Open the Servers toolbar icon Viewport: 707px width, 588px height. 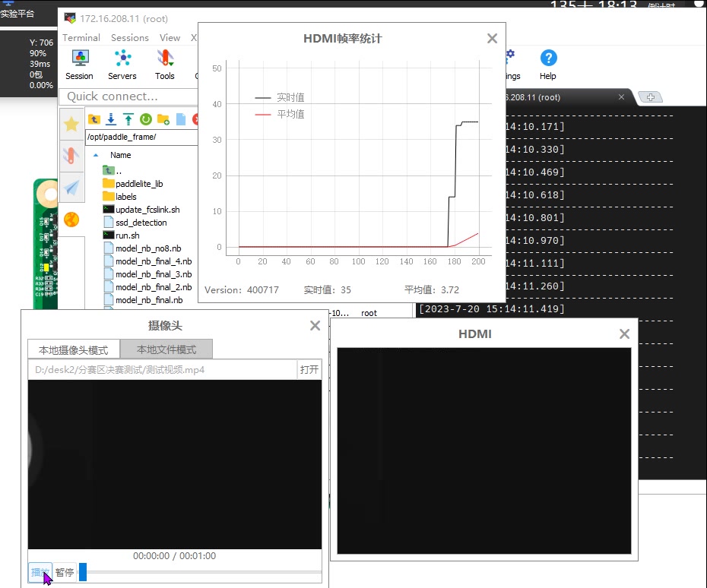pyautogui.click(x=122, y=64)
